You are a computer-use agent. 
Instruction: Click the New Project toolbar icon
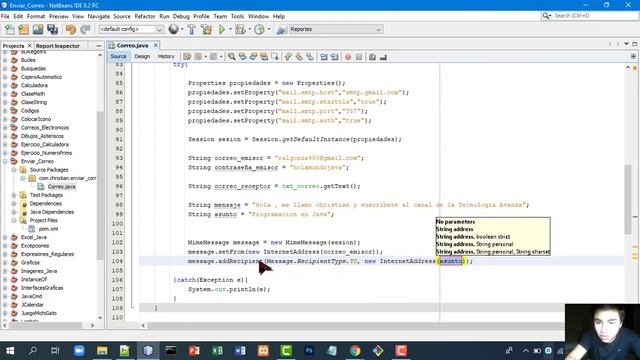pos(24,29)
